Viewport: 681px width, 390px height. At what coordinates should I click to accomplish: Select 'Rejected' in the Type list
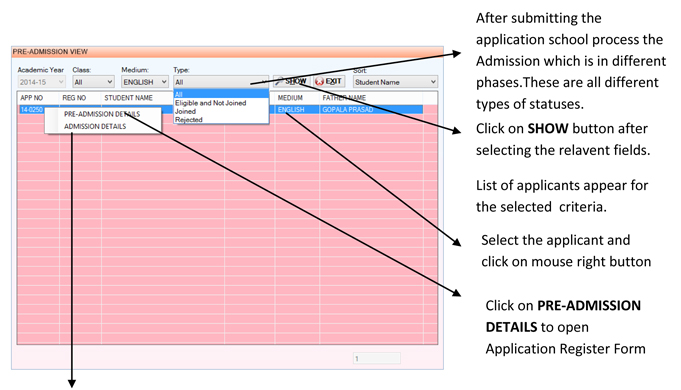189,119
